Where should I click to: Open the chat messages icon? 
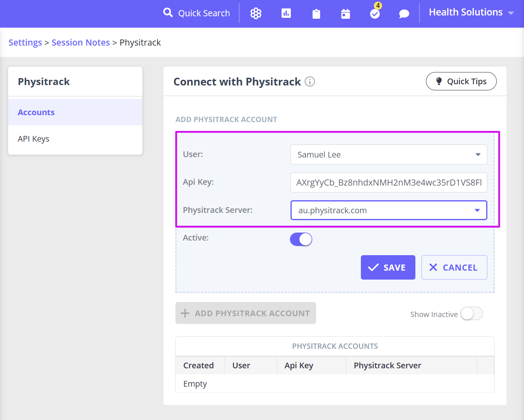coord(404,14)
